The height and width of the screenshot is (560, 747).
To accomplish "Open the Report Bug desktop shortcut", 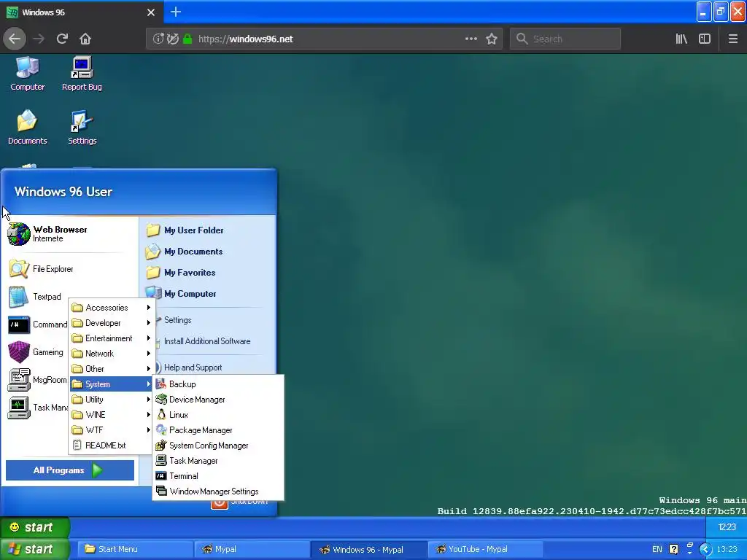I will tap(82, 74).
